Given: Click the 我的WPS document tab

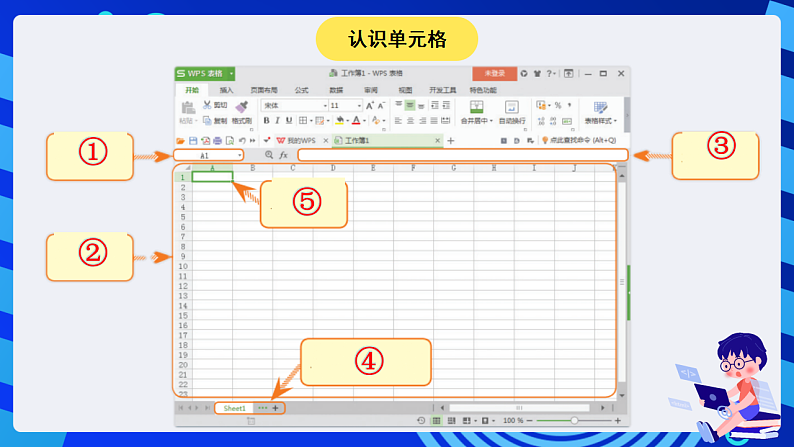Looking at the screenshot, I should click(x=301, y=141).
